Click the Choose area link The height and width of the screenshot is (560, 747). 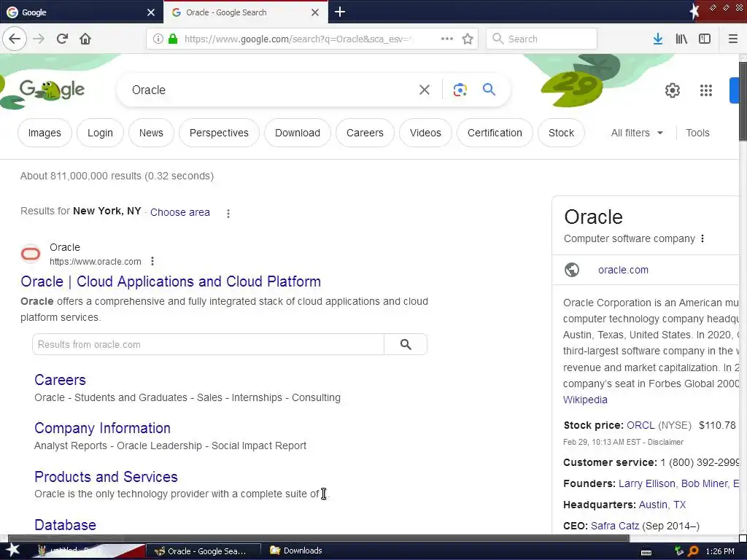click(x=180, y=212)
